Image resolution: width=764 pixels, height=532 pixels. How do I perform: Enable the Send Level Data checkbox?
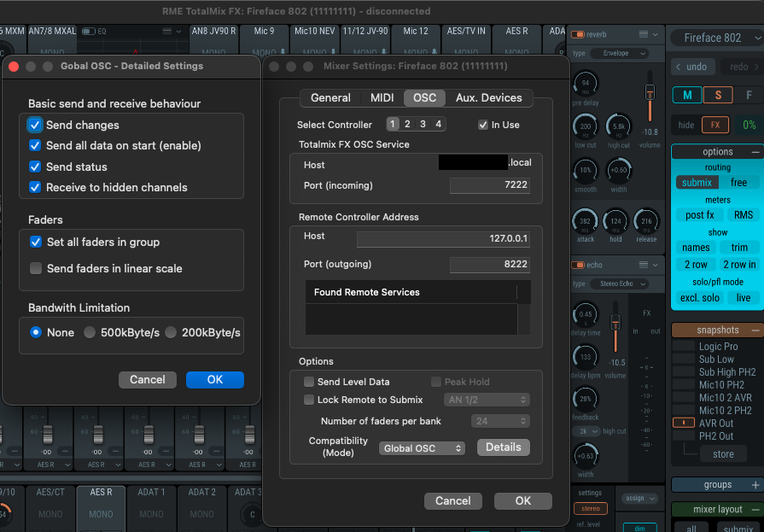click(309, 382)
